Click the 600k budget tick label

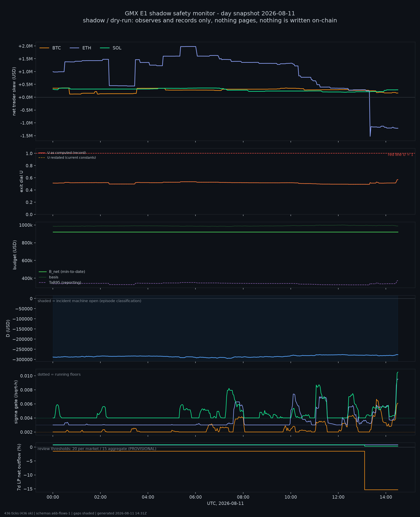[x=27, y=261]
